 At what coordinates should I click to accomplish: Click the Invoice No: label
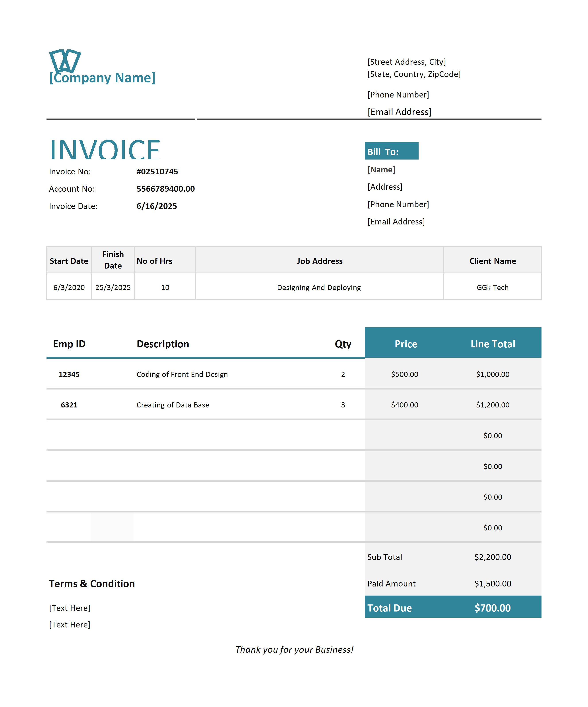pyautogui.click(x=70, y=172)
